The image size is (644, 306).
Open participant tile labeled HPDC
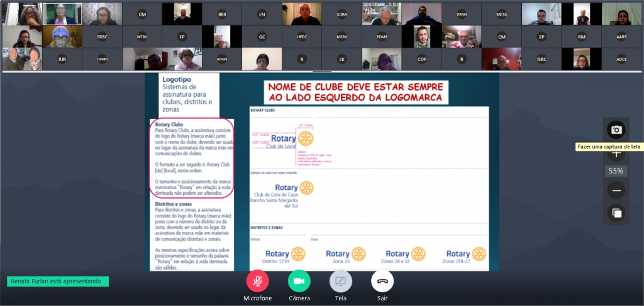[302, 36]
